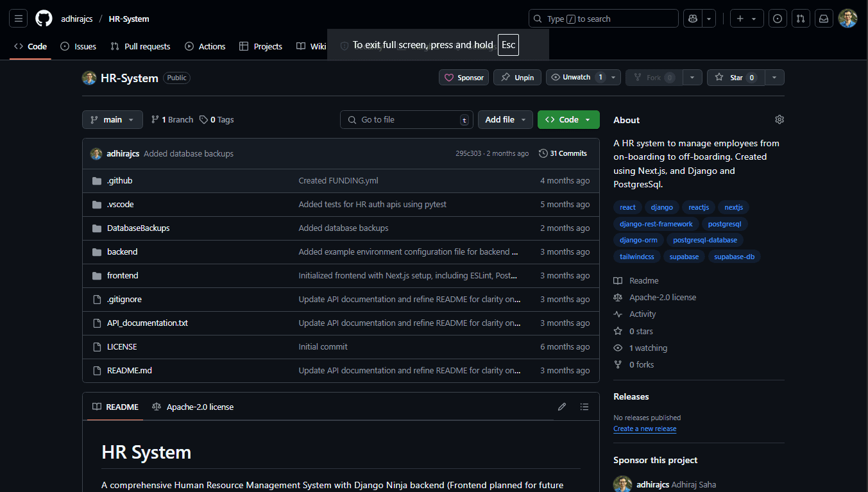
Task: Click the supabase-db topic tag
Action: [x=735, y=257]
